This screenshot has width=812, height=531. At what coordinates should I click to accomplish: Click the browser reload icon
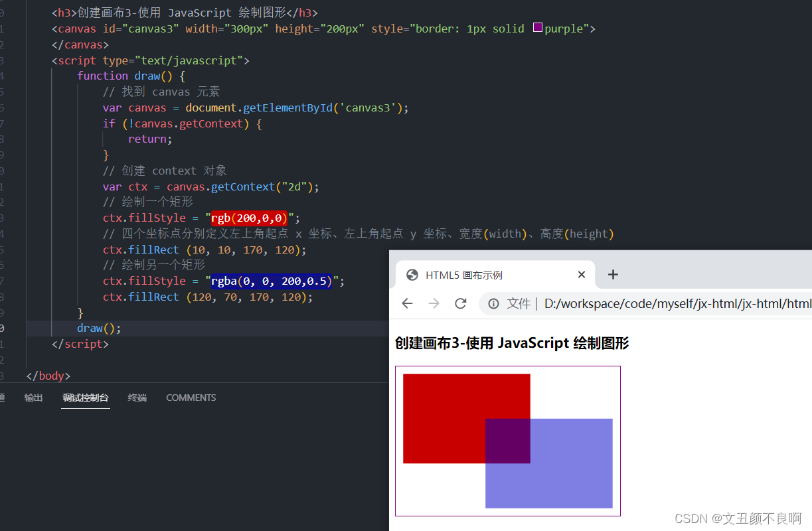(x=460, y=303)
